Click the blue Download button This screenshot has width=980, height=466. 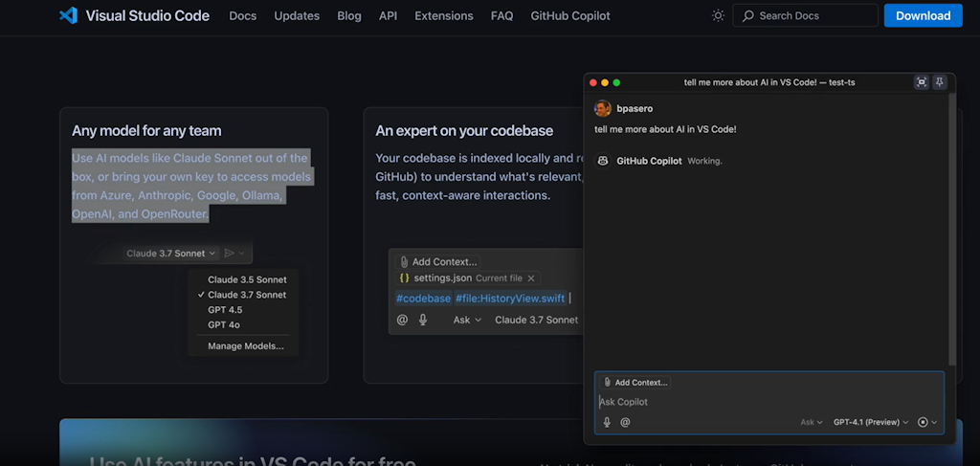pos(923,15)
